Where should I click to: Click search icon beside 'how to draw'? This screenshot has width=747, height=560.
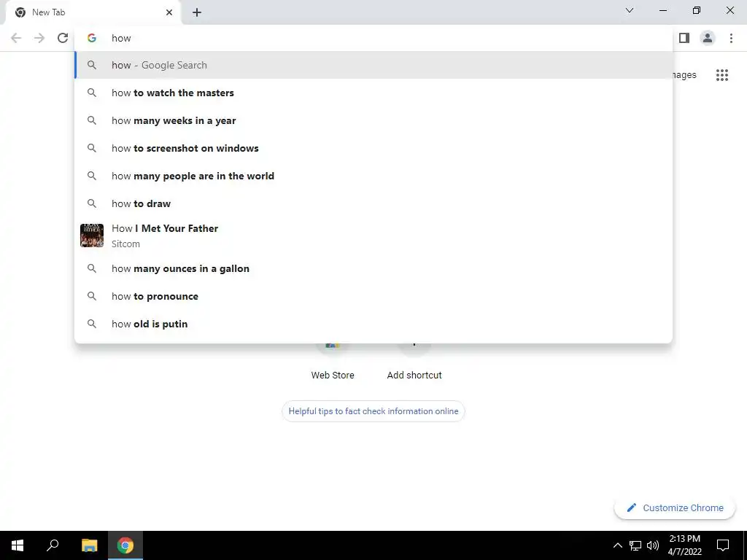tap(92, 203)
